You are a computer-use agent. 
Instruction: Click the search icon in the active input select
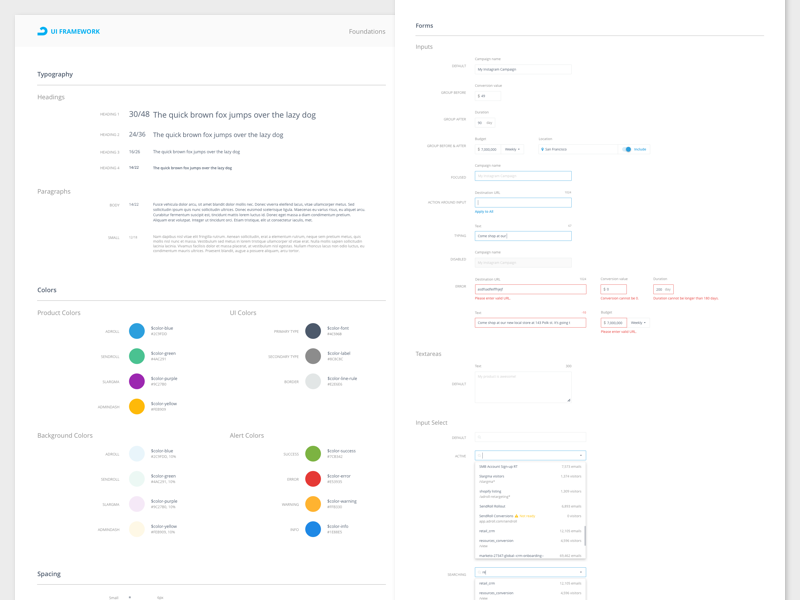[x=479, y=455]
